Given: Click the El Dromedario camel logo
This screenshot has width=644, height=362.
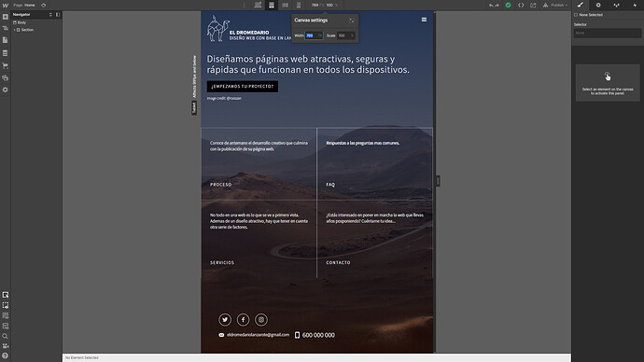Looking at the screenshot, I should 217,28.
